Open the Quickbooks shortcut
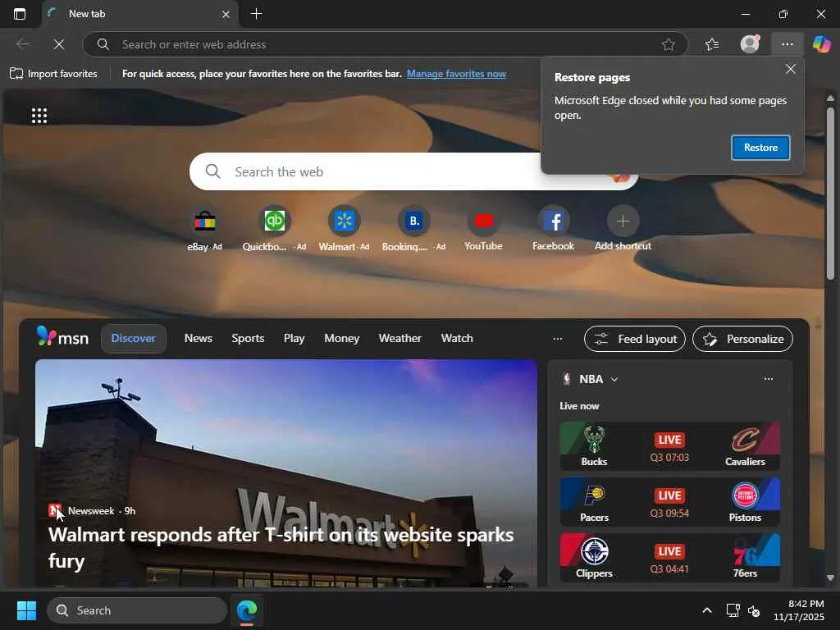Screen dimensions: 840x630 (x=274, y=228)
